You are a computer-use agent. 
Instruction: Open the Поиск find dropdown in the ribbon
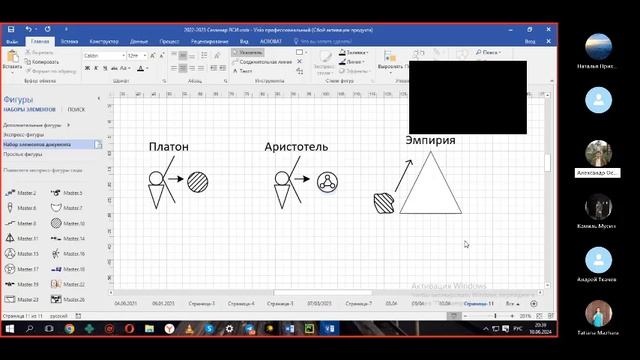(x=488, y=52)
